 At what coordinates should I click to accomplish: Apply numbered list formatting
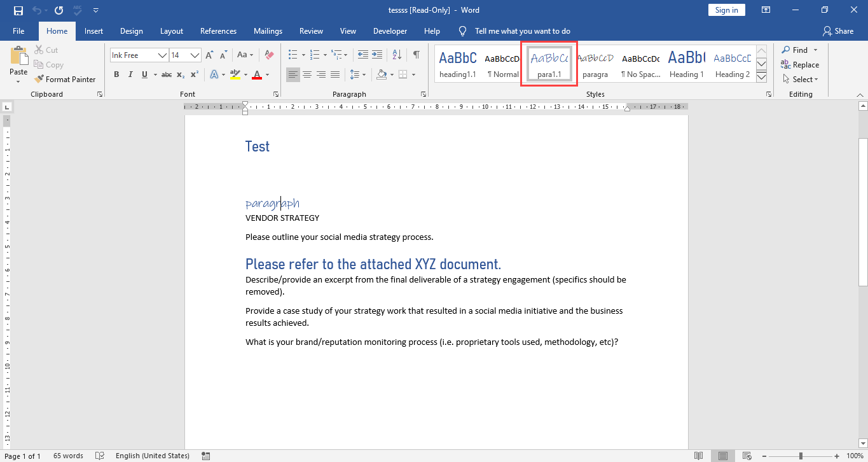(x=314, y=55)
